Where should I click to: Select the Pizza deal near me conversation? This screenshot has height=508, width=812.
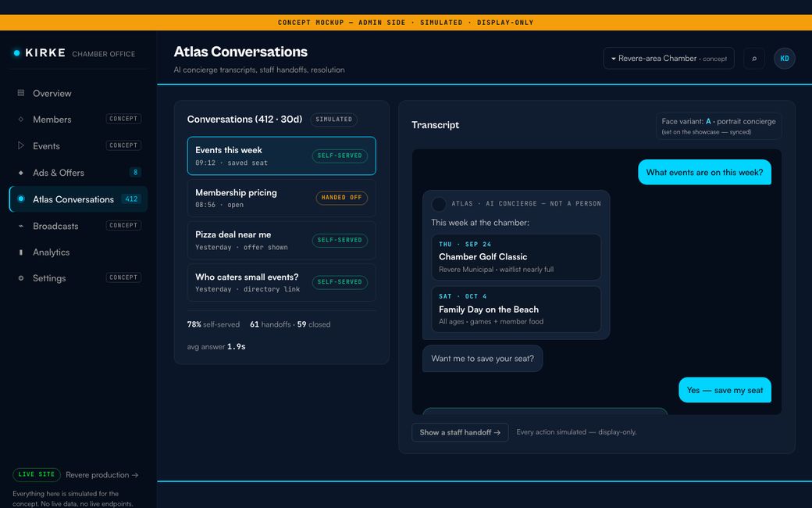click(x=281, y=241)
